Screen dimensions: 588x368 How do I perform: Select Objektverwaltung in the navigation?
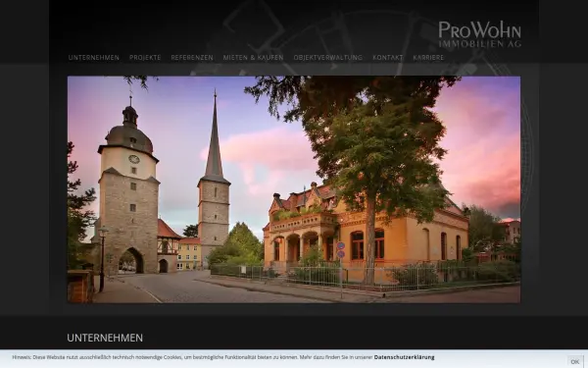click(328, 58)
